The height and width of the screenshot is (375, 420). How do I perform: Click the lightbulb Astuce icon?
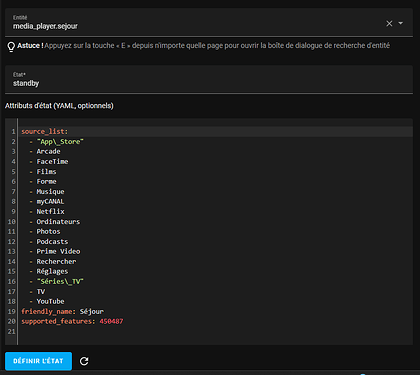pyautogui.click(x=11, y=47)
